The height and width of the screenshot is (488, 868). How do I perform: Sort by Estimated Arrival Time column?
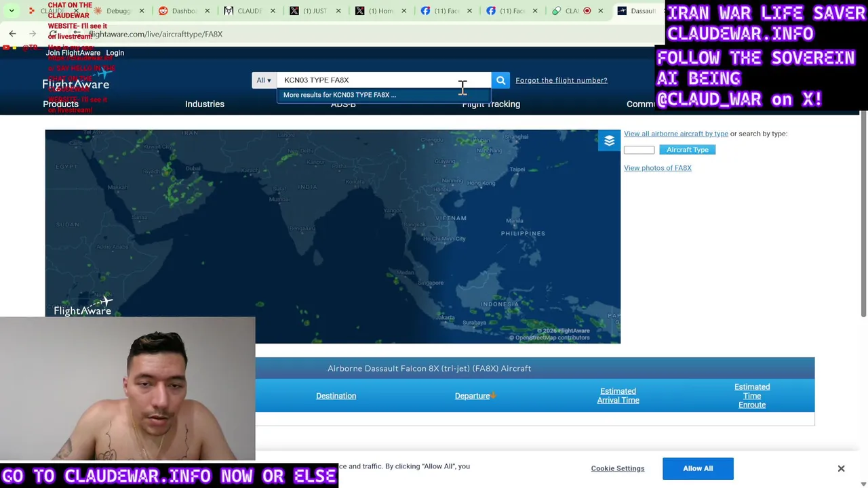[618, 396]
